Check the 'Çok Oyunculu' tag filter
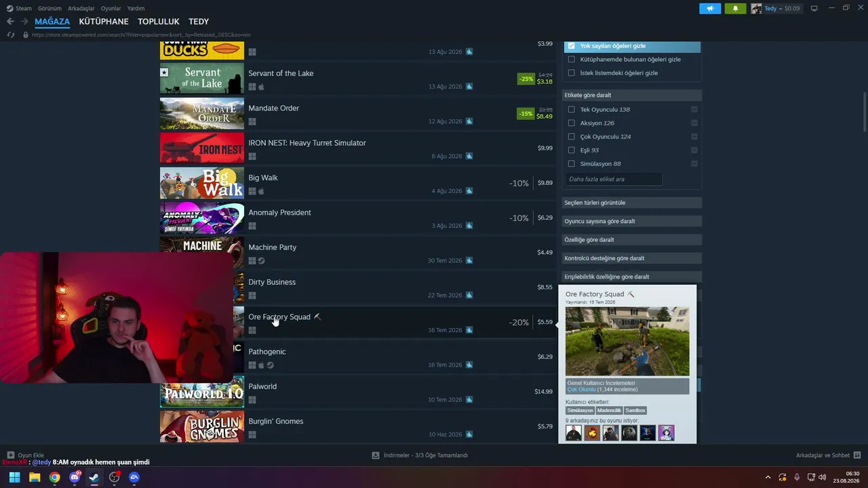 click(571, 137)
